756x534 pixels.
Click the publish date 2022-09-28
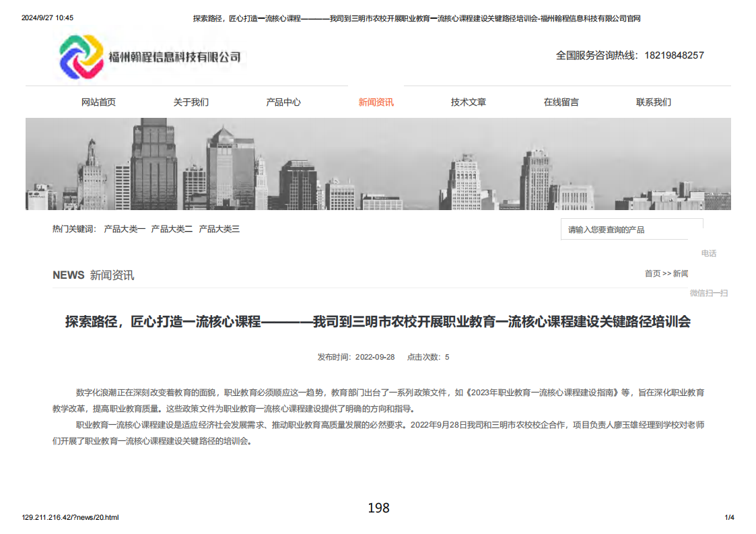pos(374,357)
